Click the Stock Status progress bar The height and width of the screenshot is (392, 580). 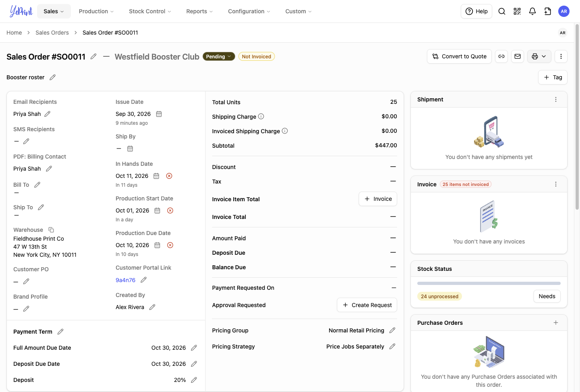coord(489,283)
